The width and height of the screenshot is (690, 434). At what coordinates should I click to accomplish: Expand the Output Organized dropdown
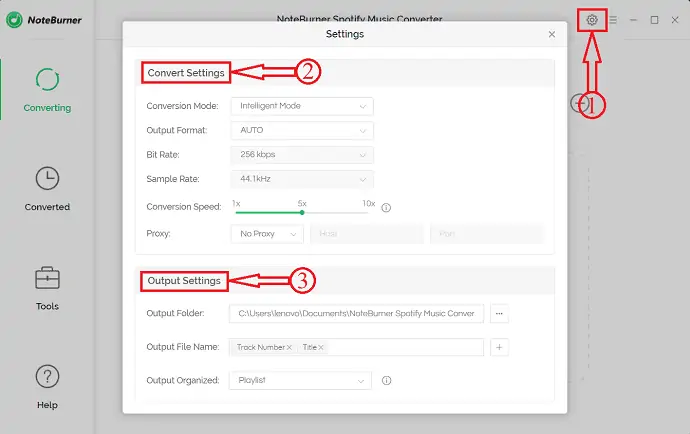click(300, 380)
